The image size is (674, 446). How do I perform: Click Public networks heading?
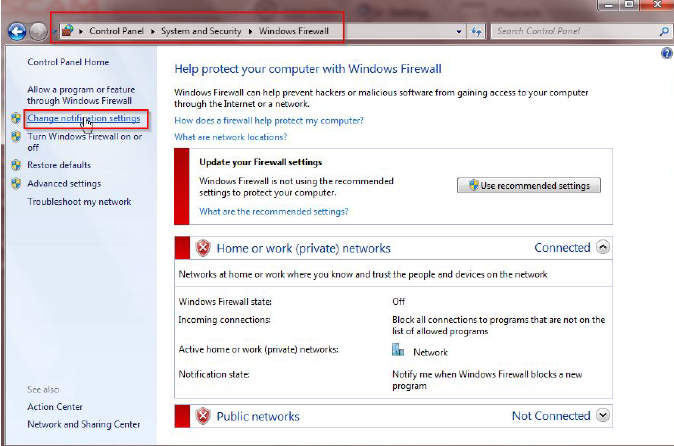[x=258, y=416]
